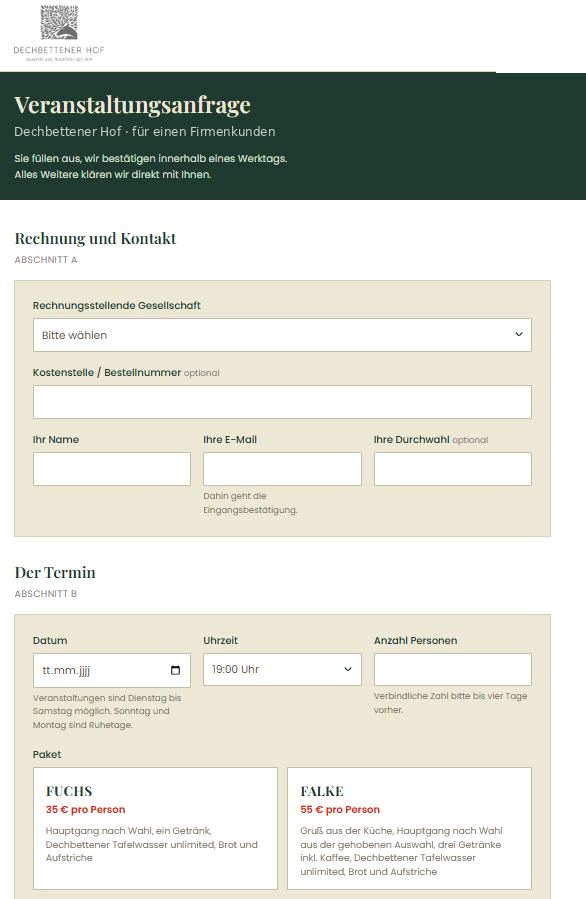This screenshot has width=586, height=899.
Task: Open the calendar picker icon in Datum
Action: 175,670
